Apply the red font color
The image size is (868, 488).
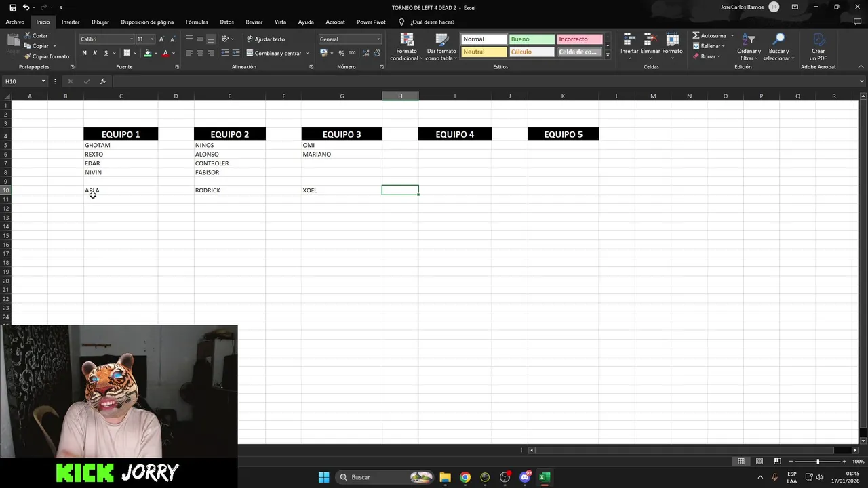click(165, 53)
